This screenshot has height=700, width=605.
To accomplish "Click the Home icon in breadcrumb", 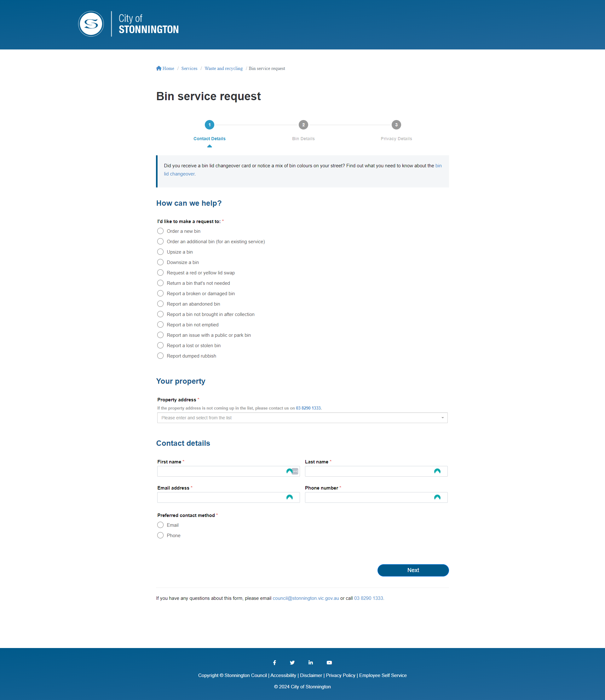I will 159,68.
